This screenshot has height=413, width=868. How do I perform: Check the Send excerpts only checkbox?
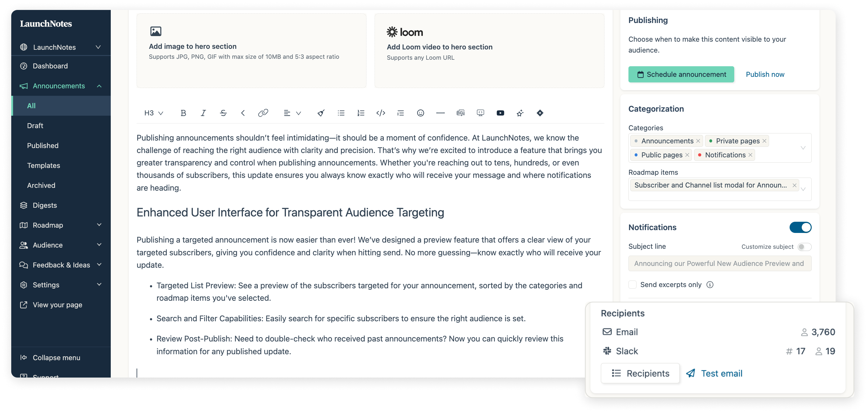point(632,285)
